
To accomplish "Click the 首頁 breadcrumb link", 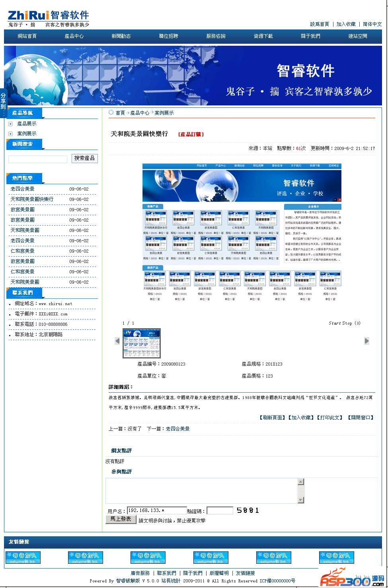I will coord(120,113).
